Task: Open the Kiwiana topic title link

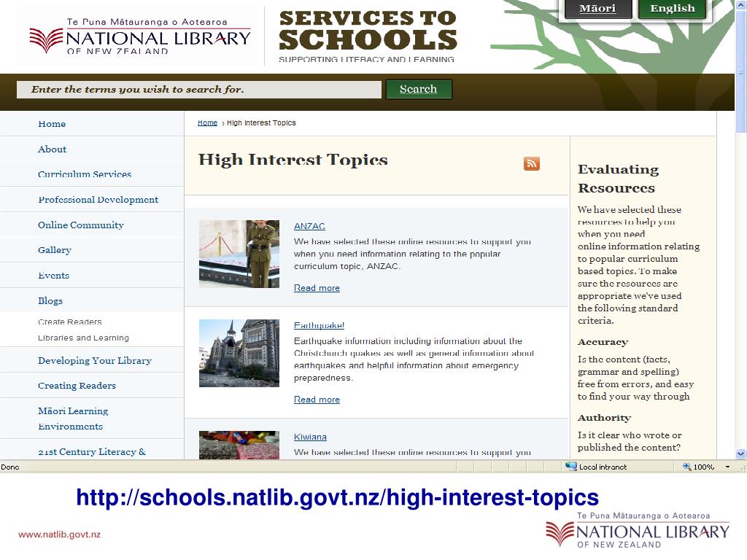Action: tap(310, 437)
